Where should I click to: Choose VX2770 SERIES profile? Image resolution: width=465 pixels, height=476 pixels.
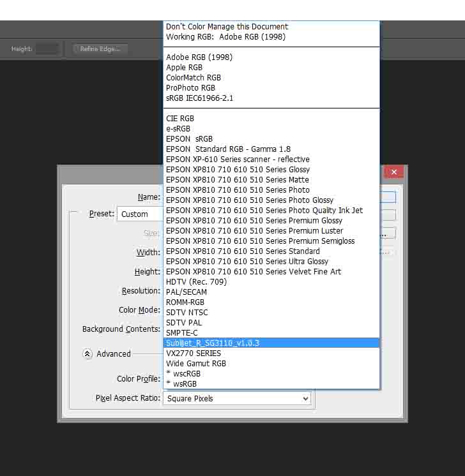point(271,353)
